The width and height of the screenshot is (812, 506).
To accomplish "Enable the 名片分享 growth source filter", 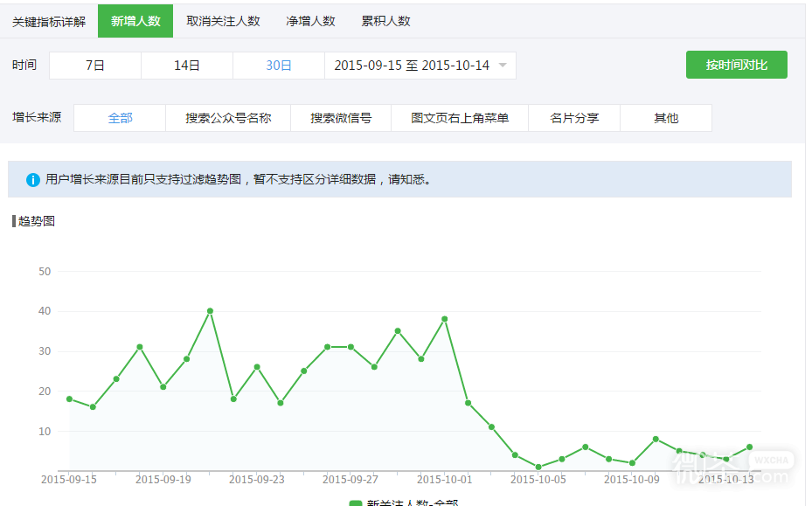I will coord(573,117).
